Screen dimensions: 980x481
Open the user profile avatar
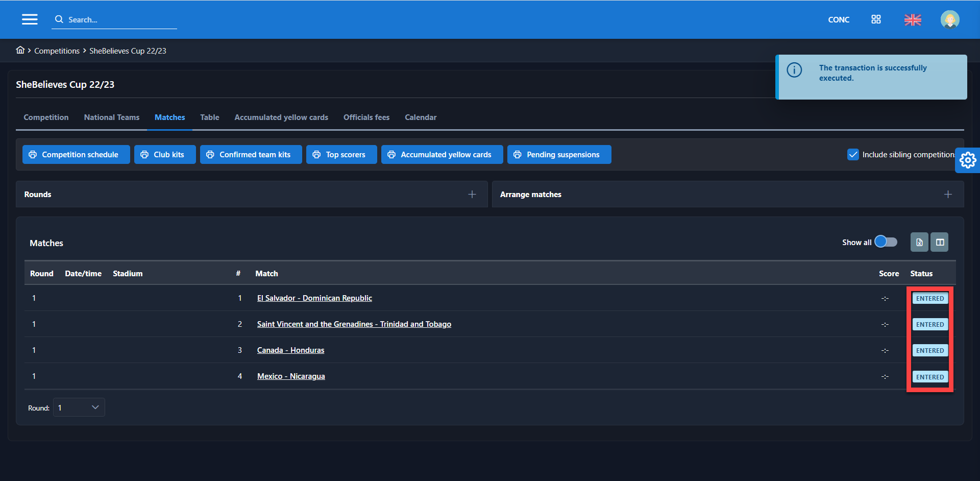(949, 20)
